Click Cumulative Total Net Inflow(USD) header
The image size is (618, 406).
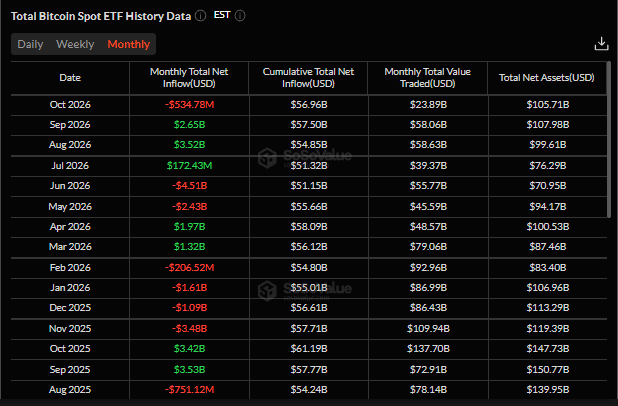308,78
